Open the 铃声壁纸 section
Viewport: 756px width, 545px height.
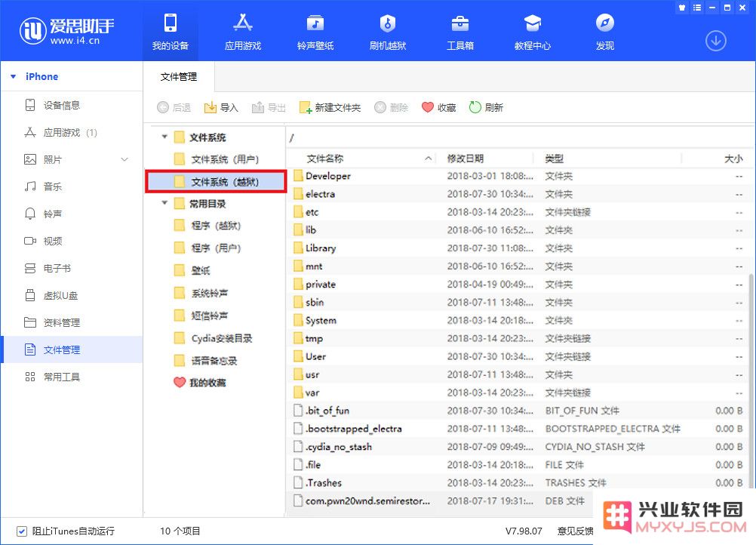315,32
